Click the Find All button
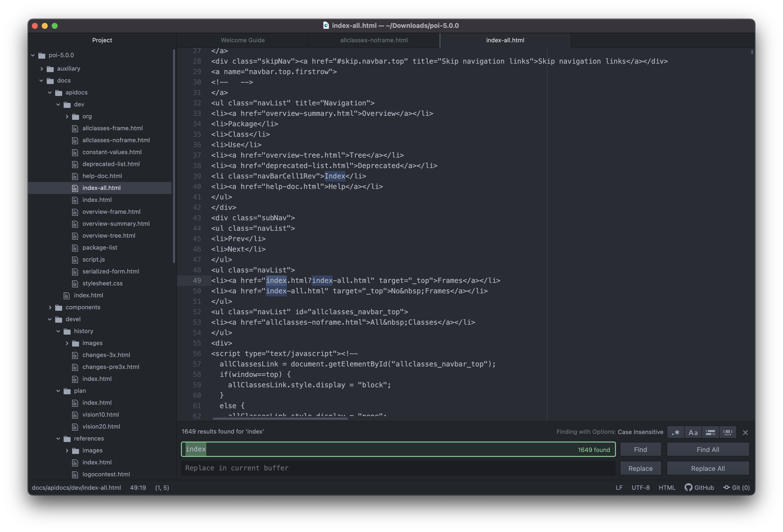Image resolution: width=783 pixels, height=532 pixels. pos(707,449)
